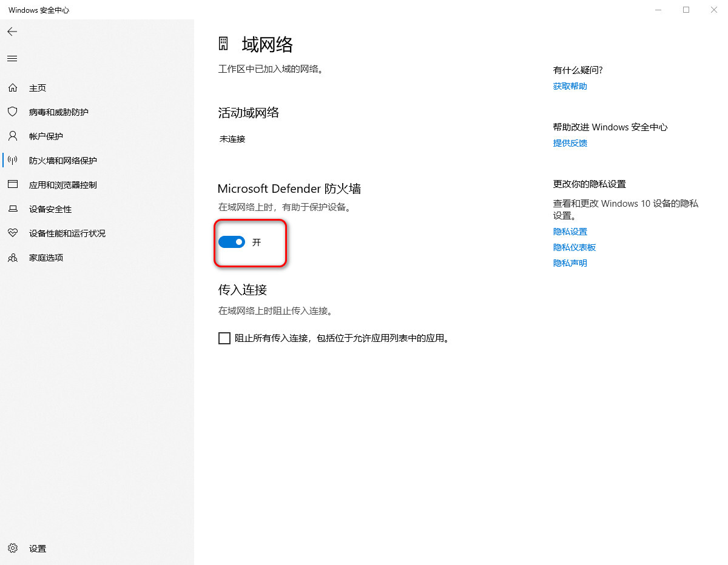Click the 传入连接 heading
The image size is (728, 565).
243,290
